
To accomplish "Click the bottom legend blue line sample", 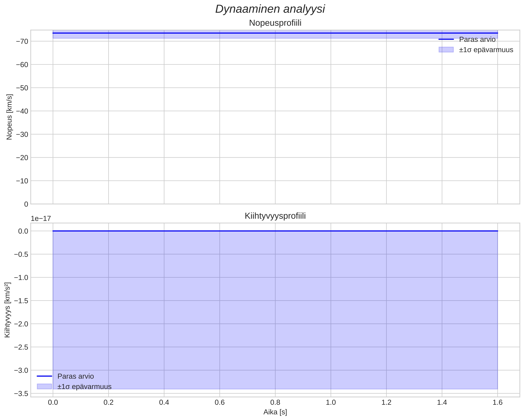I will point(45,376).
